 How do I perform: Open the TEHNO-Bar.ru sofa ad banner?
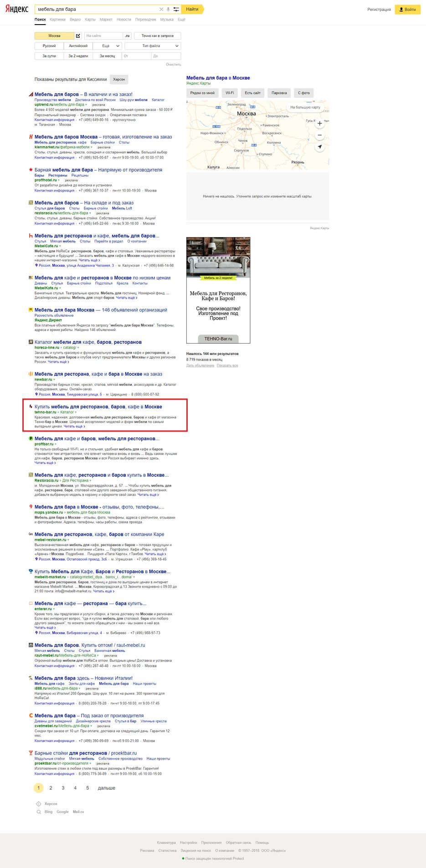coord(218,290)
